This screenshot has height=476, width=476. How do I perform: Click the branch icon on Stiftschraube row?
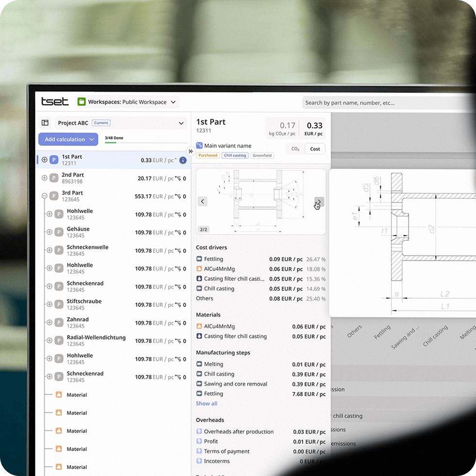click(178, 305)
